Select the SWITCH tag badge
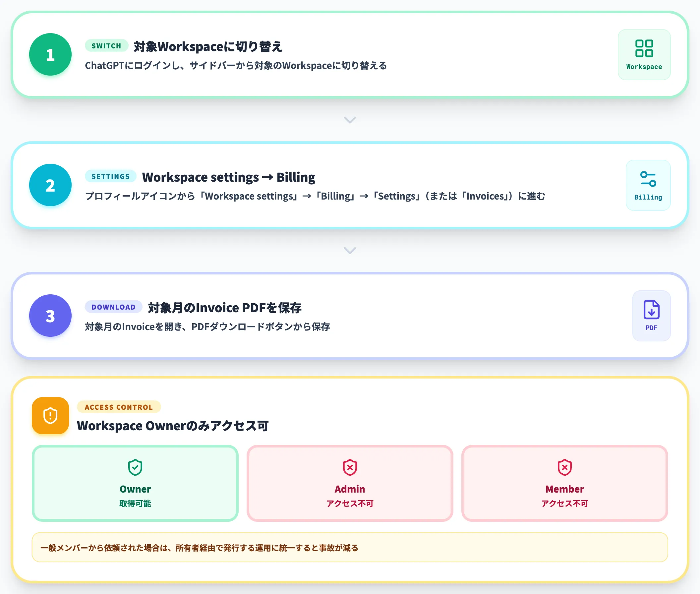 106,46
